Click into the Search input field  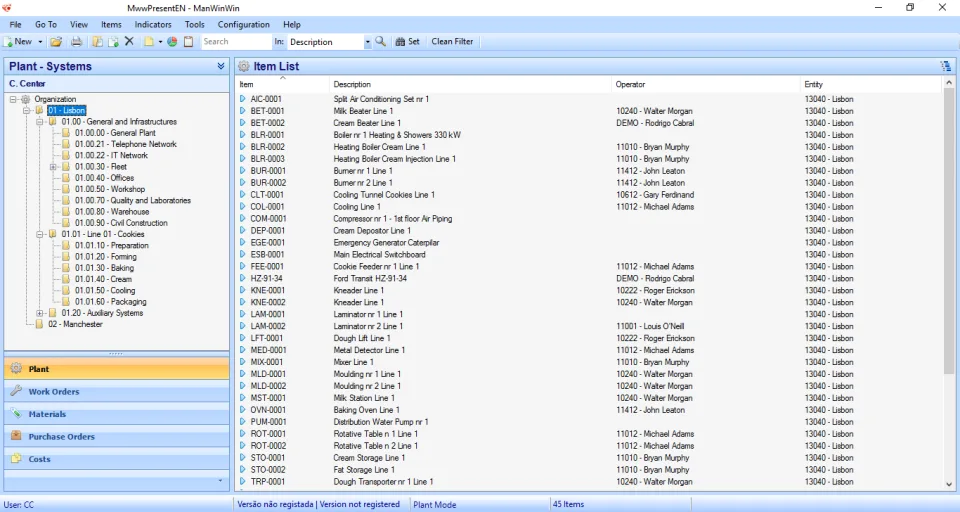pyautogui.click(x=236, y=42)
